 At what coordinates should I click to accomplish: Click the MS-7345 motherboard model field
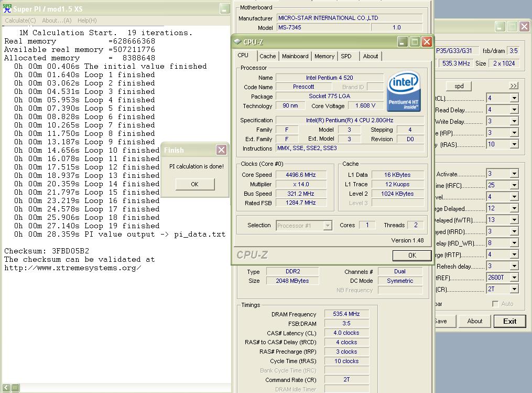pos(323,27)
